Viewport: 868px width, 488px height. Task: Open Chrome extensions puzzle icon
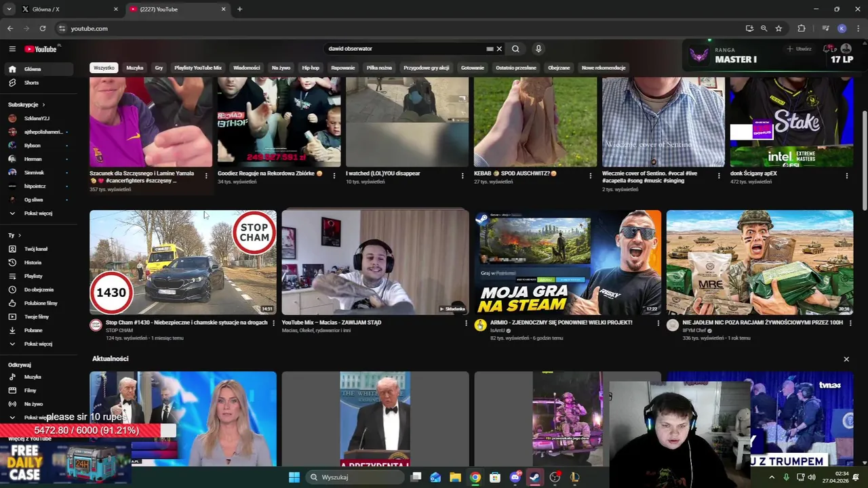(802, 28)
